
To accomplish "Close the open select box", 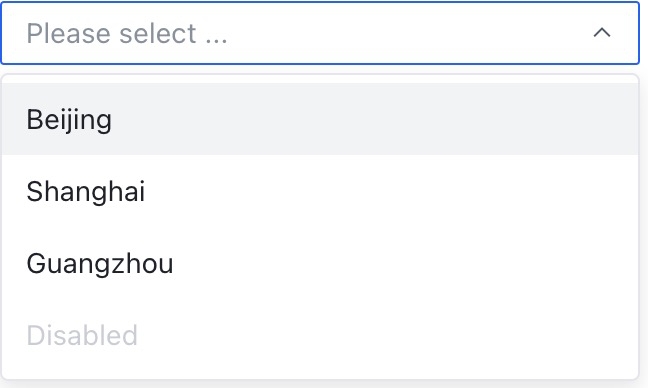I will 602,33.
